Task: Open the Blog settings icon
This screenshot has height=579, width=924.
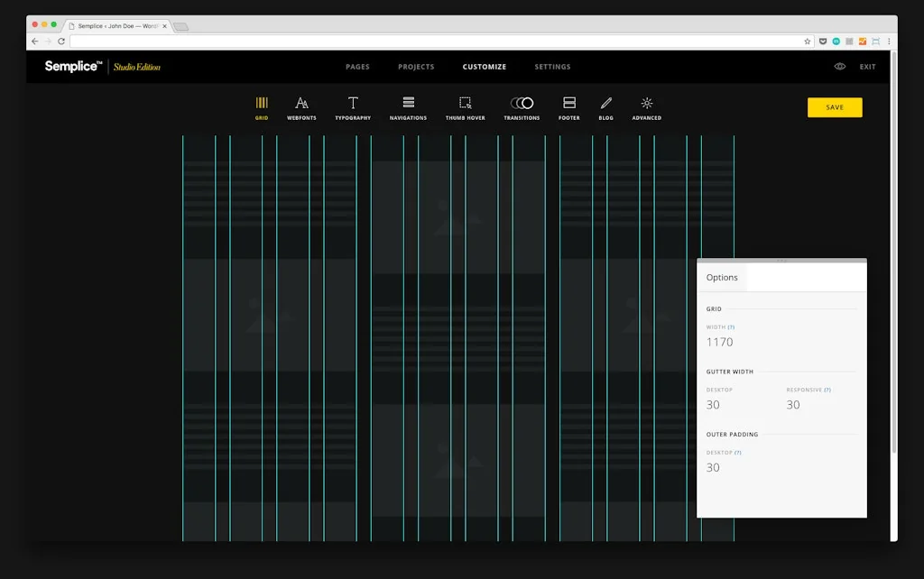Action: [x=605, y=102]
